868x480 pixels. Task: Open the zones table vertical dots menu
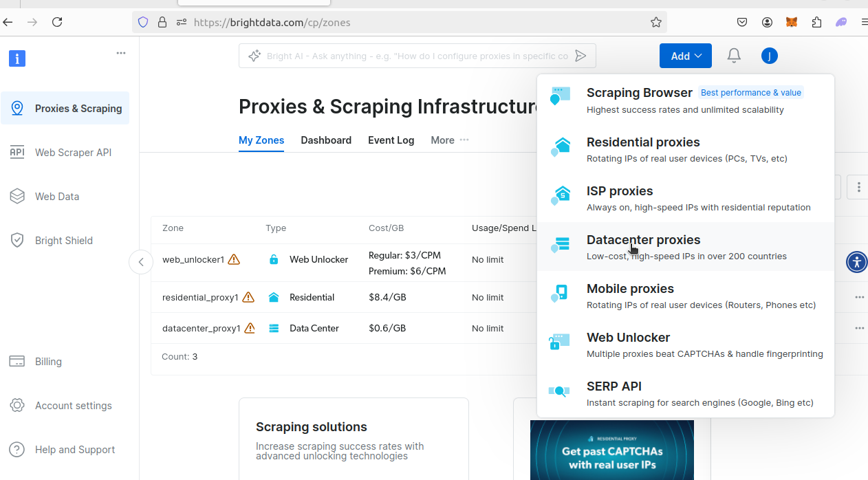coord(858,187)
